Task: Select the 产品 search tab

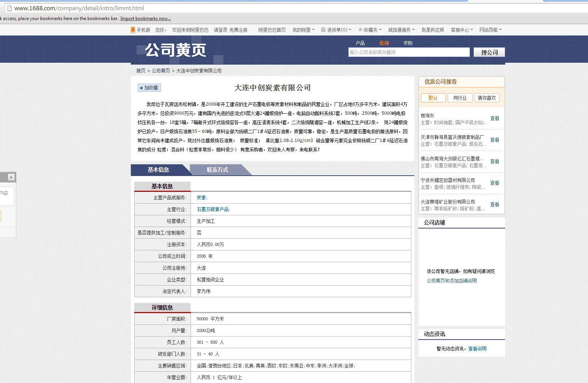Action: (360, 43)
